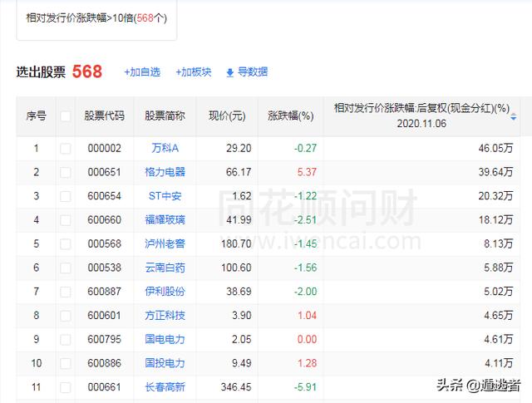Open stock link 方正科技

click(165, 316)
